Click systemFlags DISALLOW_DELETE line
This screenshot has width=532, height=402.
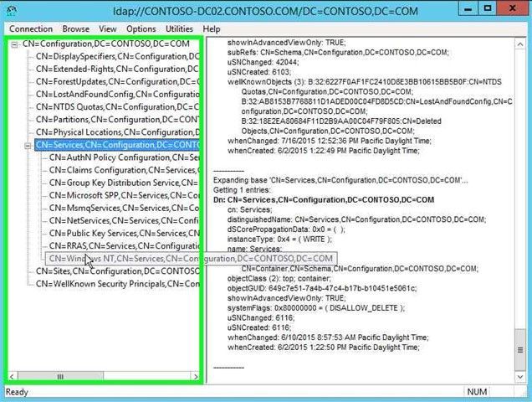pos(316,308)
